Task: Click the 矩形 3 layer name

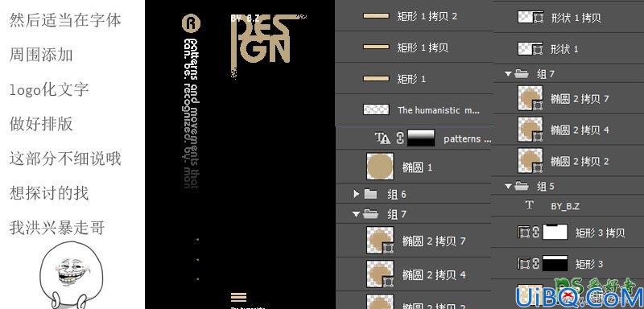Action: pyautogui.click(x=588, y=264)
